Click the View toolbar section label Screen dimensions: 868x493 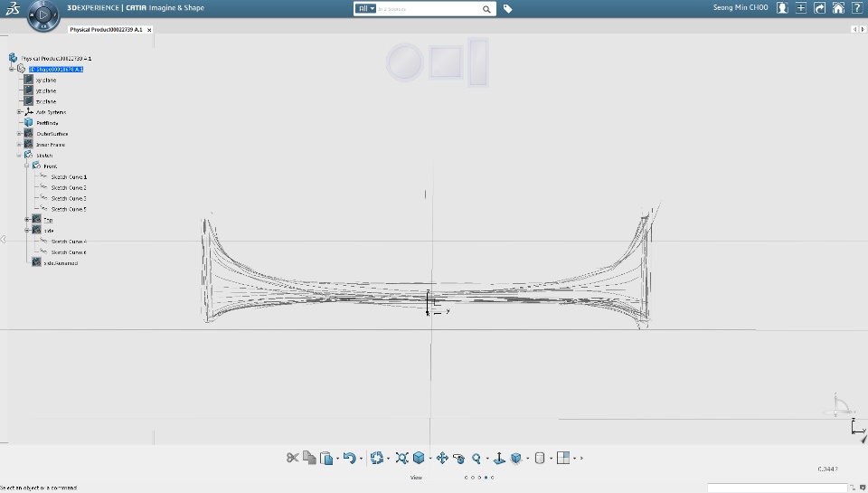pos(416,478)
